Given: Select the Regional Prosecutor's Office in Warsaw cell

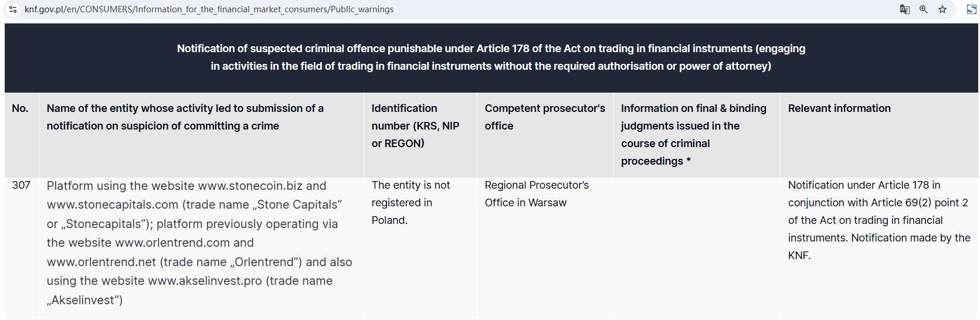Looking at the screenshot, I should [x=536, y=194].
